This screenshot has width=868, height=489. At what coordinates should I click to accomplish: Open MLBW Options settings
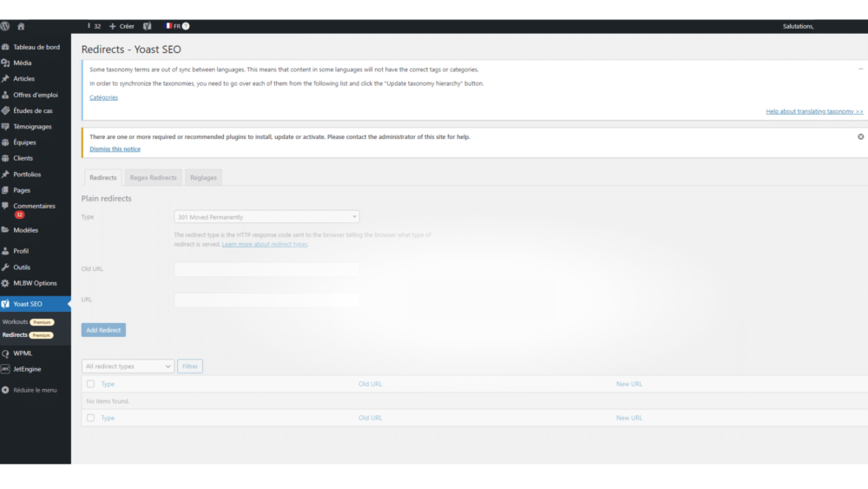tap(36, 283)
